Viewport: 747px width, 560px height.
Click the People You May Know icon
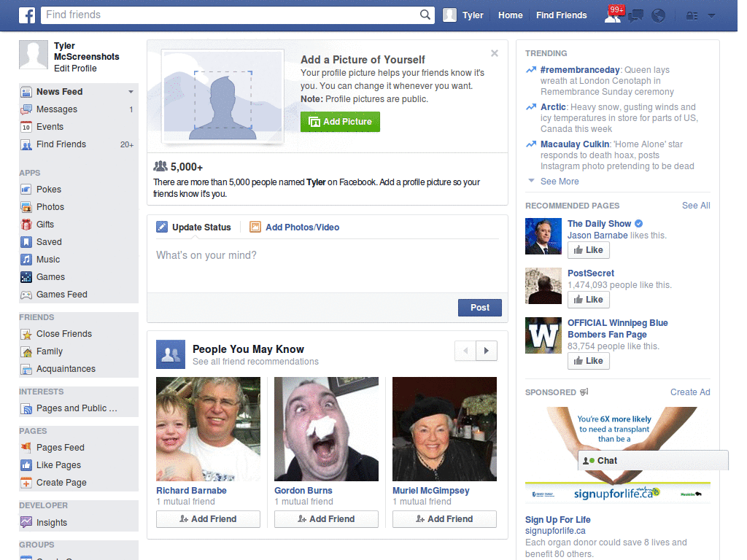click(x=171, y=354)
